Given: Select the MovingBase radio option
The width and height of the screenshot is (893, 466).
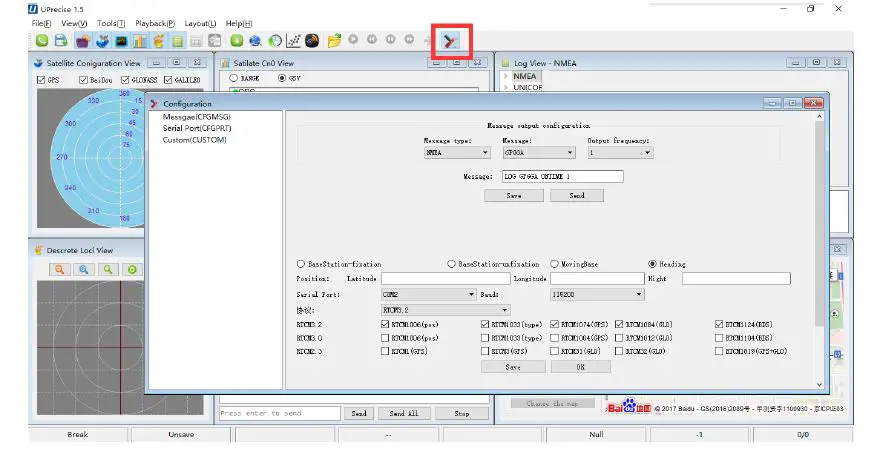Looking at the screenshot, I should (554, 264).
